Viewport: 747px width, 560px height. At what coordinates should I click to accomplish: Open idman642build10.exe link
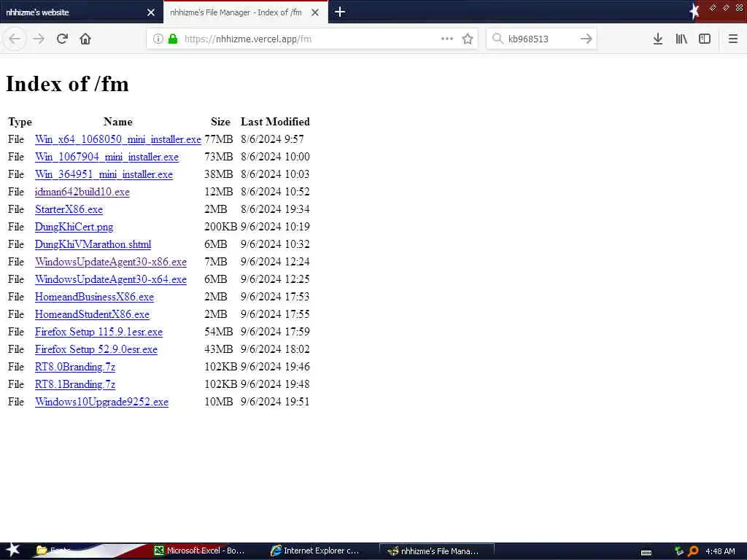click(x=82, y=192)
